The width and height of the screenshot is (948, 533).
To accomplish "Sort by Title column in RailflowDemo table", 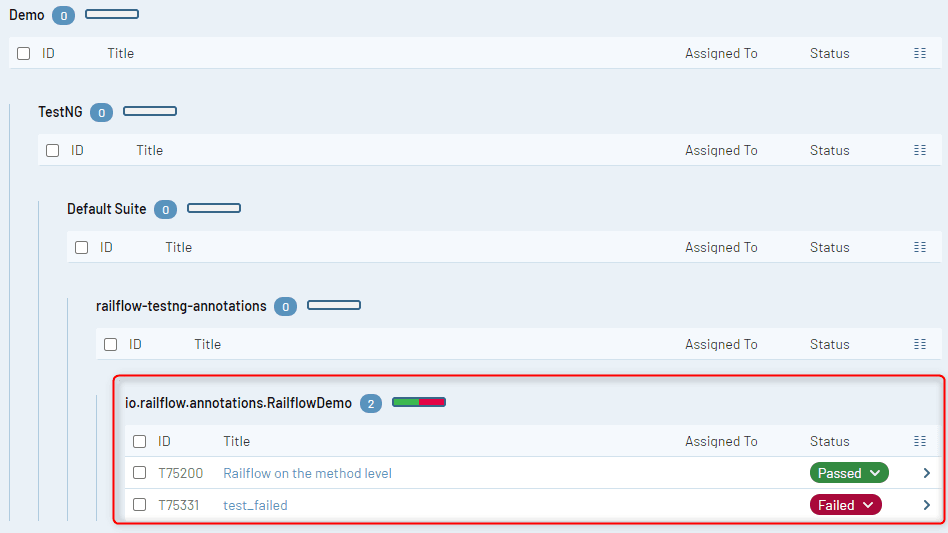I will pyautogui.click(x=236, y=441).
